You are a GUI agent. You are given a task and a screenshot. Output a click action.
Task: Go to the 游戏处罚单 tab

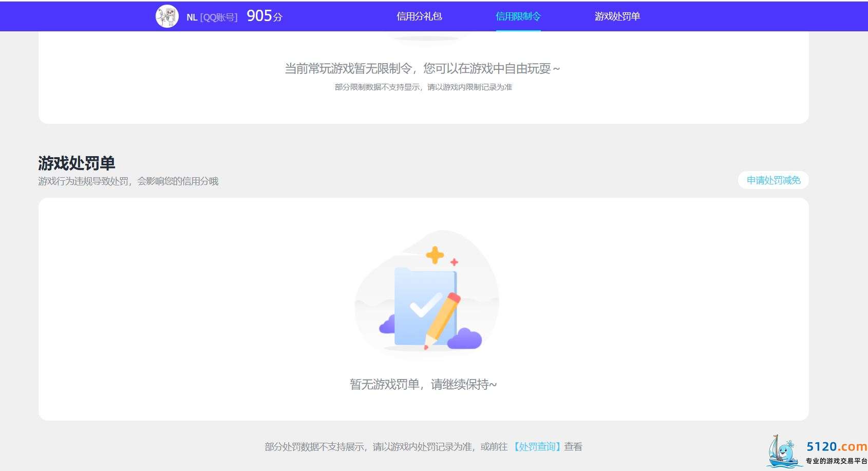pyautogui.click(x=617, y=16)
